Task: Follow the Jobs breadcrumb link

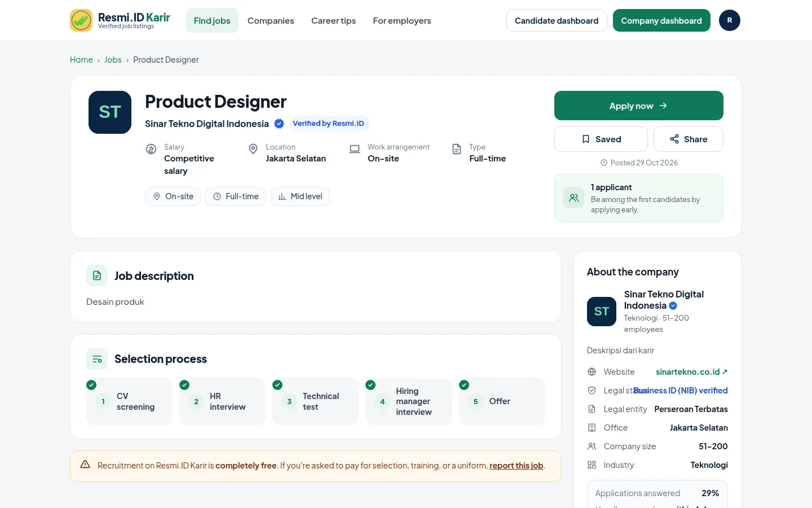Action: pyautogui.click(x=113, y=60)
